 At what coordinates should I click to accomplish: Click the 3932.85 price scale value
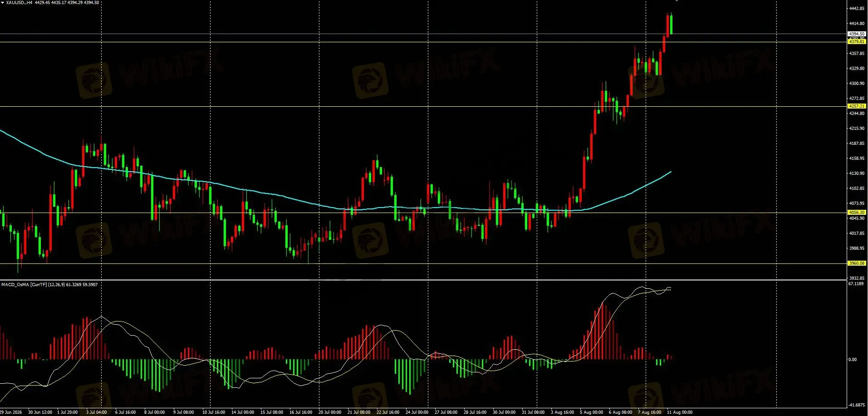point(857,278)
